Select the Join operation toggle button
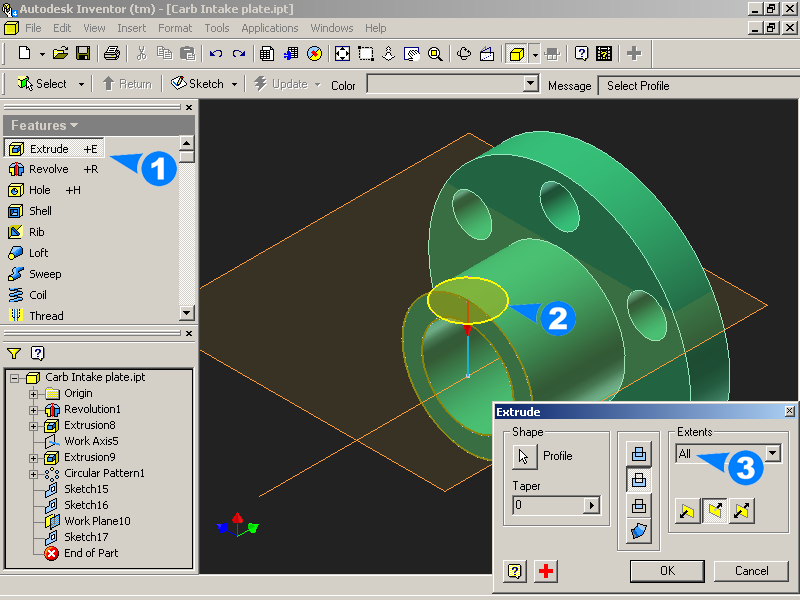 coord(638,454)
